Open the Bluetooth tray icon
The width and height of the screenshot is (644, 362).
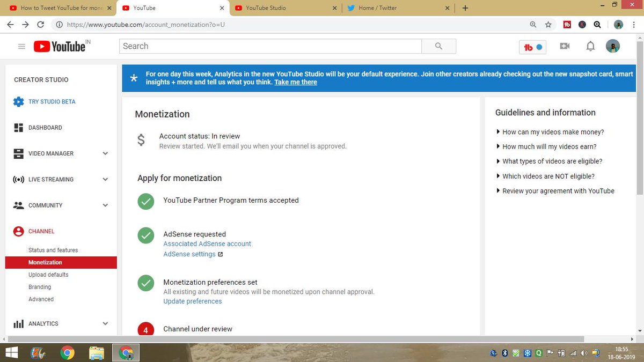[x=504, y=353]
